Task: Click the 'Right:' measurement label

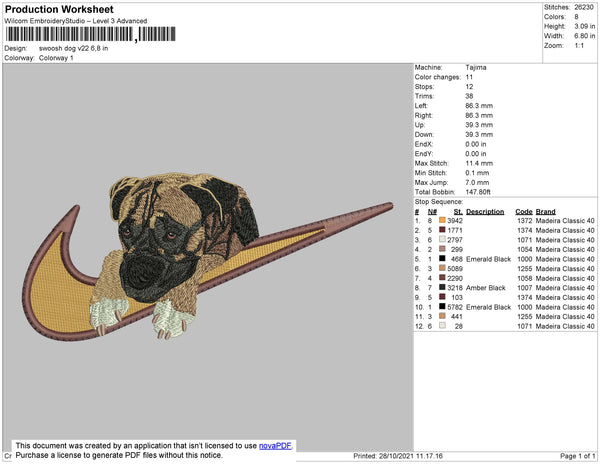Action: pyautogui.click(x=424, y=116)
